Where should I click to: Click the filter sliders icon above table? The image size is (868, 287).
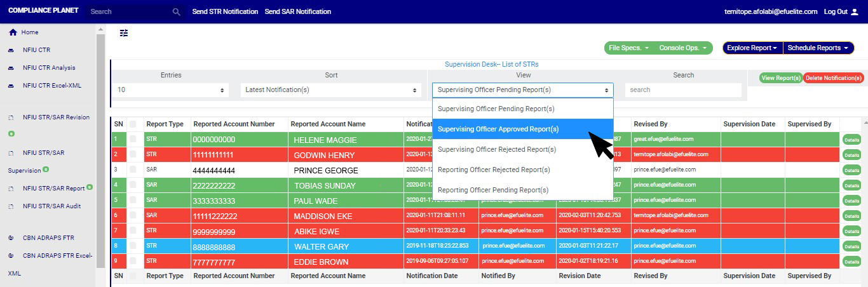[124, 33]
